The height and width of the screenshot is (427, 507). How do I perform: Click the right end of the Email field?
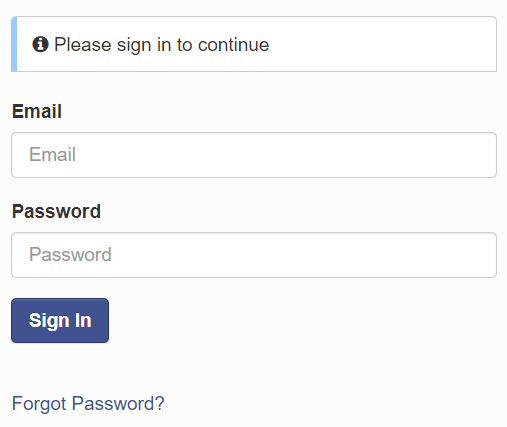pos(480,155)
